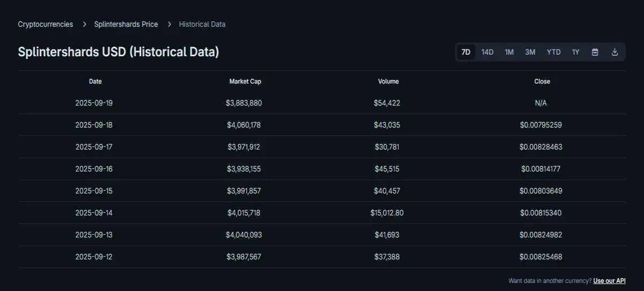Select the date cell 2025-09-13

pyautogui.click(x=94, y=235)
